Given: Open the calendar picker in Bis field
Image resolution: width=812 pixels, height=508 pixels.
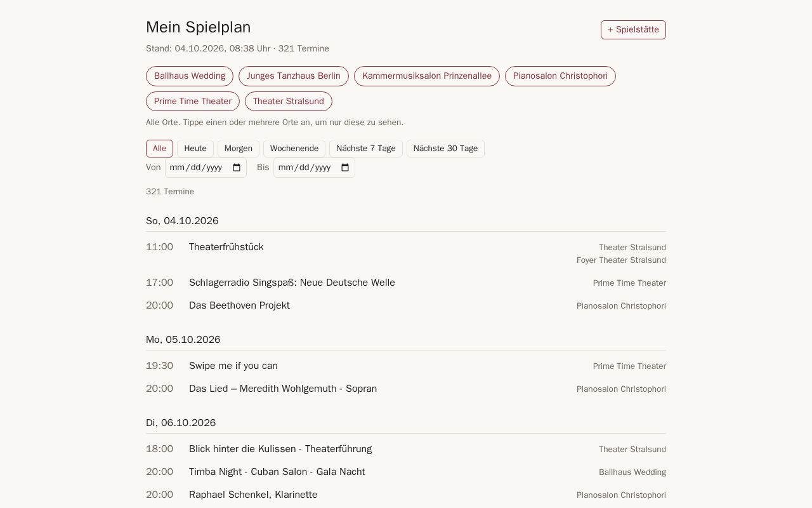Looking at the screenshot, I should tap(345, 168).
